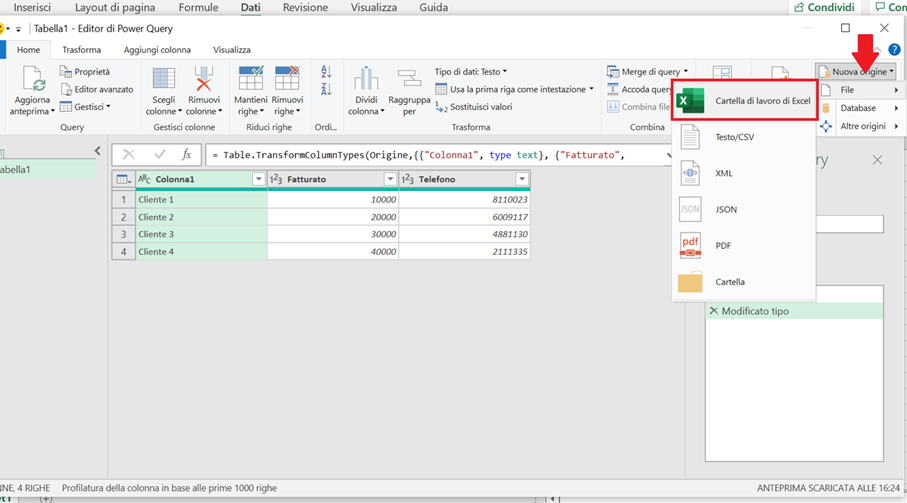Change Colonna1 data type ABC icon
907x503 pixels.
tap(145, 179)
